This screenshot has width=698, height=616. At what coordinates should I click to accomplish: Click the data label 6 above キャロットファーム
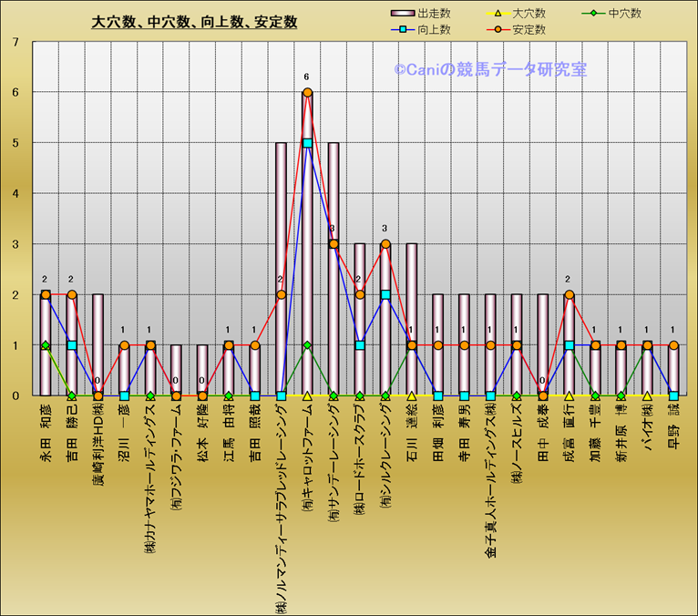coord(307,77)
